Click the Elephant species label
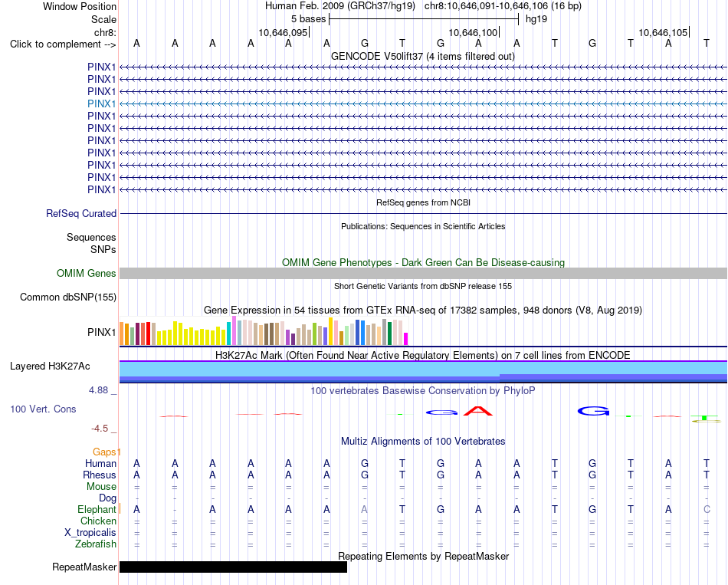728x585 pixels. pyautogui.click(x=97, y=510)
